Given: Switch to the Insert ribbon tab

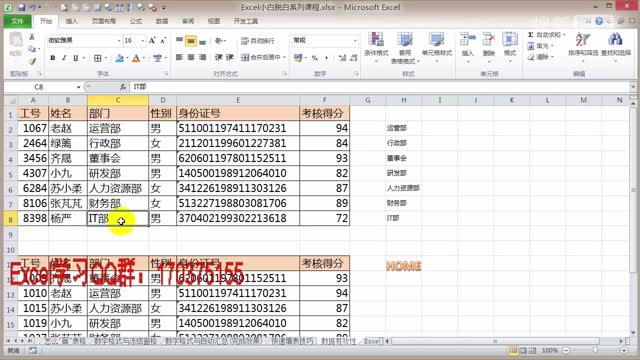Looking at the screenshot, I should pos(71,21).
